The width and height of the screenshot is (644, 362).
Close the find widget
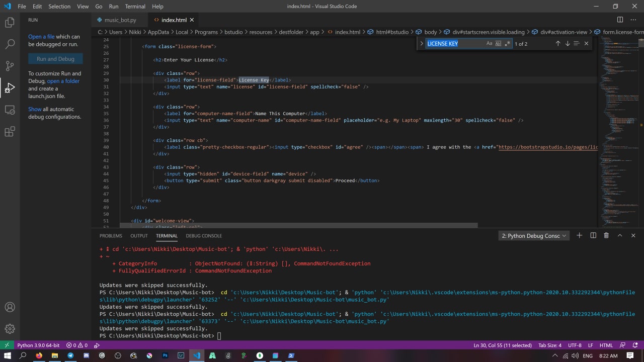click(586, 44)
